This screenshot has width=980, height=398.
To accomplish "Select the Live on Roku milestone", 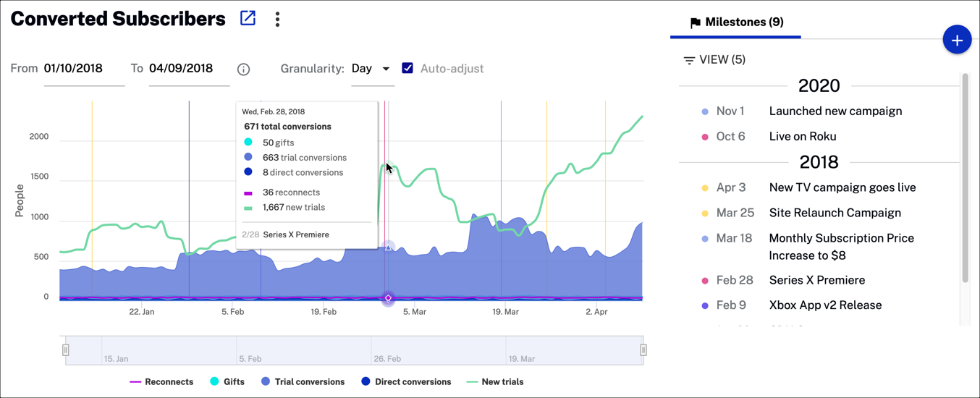I will [x=802, y=136].
